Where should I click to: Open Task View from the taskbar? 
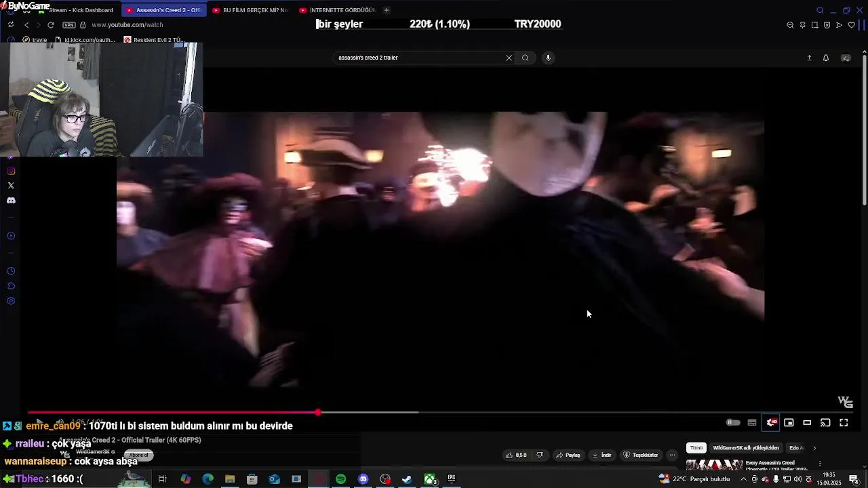click(x=163, y=479)
